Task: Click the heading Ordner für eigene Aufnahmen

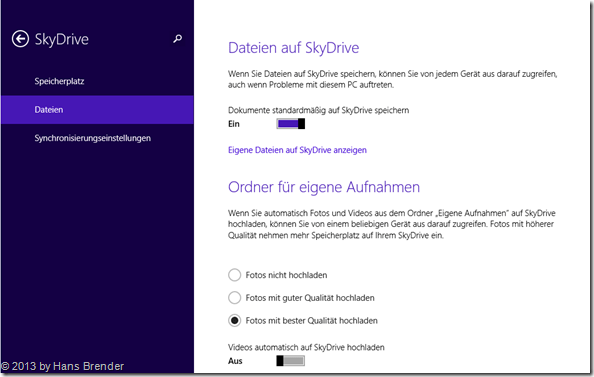Action: pos(324,187)
